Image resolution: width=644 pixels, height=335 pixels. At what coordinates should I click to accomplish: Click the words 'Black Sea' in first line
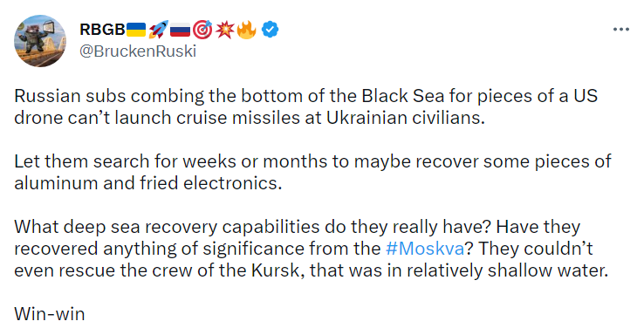[x=403, y=96]
